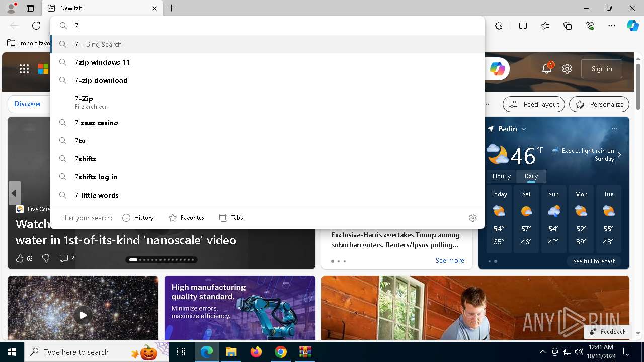
Task: Filter search by Favorites
Action: (x=186, y=218)
